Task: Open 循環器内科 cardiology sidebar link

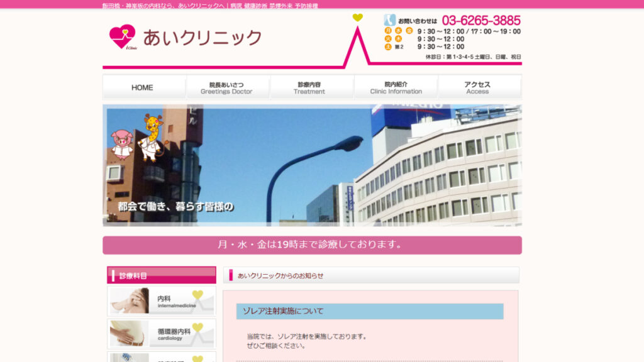Action: coord(162,333)
